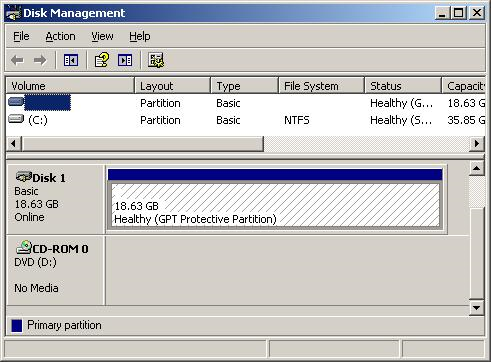491x362 pixels.
Task: Select the C: volume row icon
Action: (x=16, y=119)
